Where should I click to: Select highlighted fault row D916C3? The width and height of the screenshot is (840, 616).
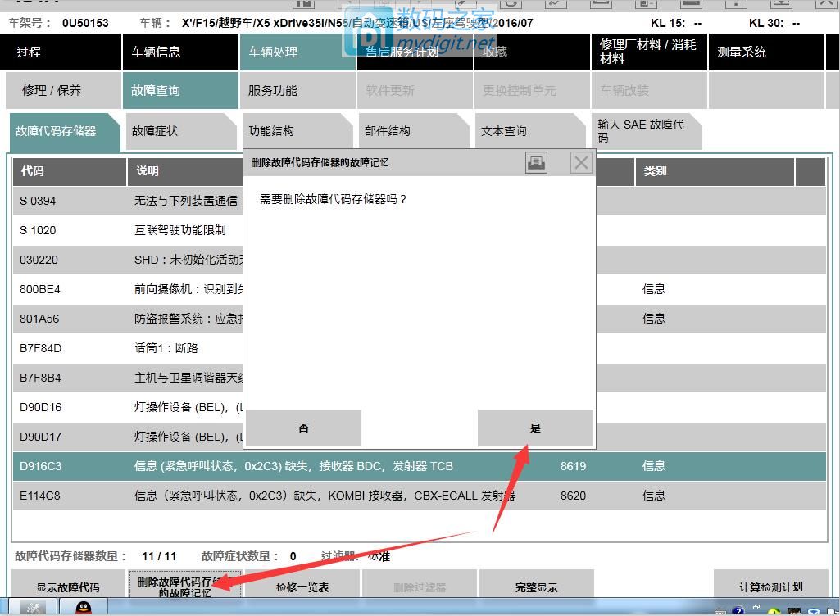click(x=419, y=466)
